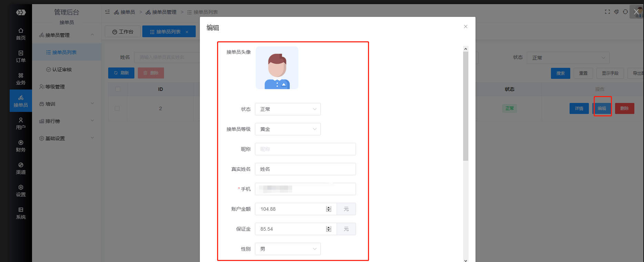Click the 账户金额 stepper arrows

tap(329, 209)
